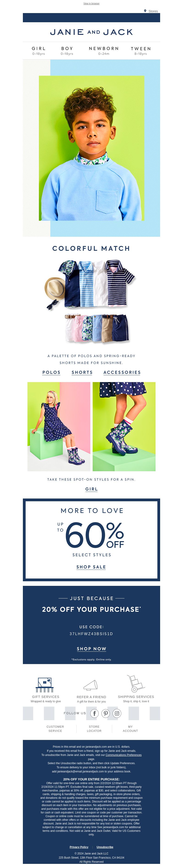Click the Unsubscribe footer link
Viewport: 183px width, 868px height.
pos(105,847)
